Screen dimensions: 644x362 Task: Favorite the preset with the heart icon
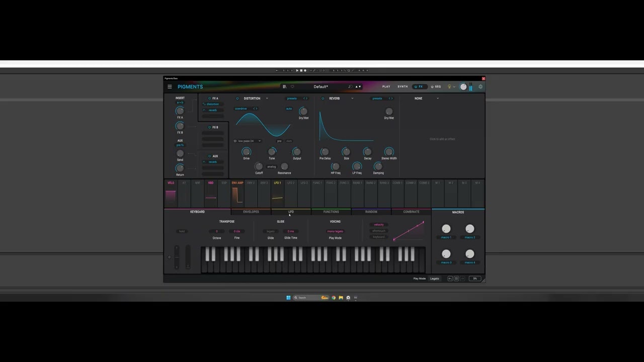coord(292,86)
